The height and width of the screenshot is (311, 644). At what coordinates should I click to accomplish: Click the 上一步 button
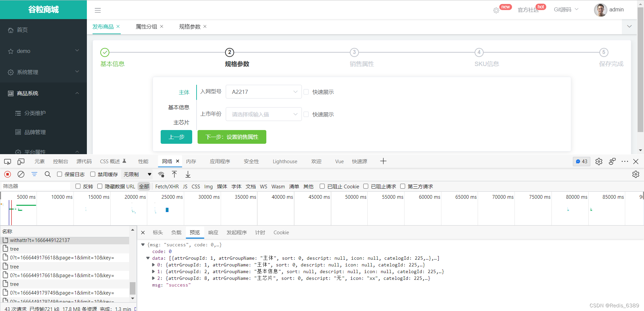[176, 137]
